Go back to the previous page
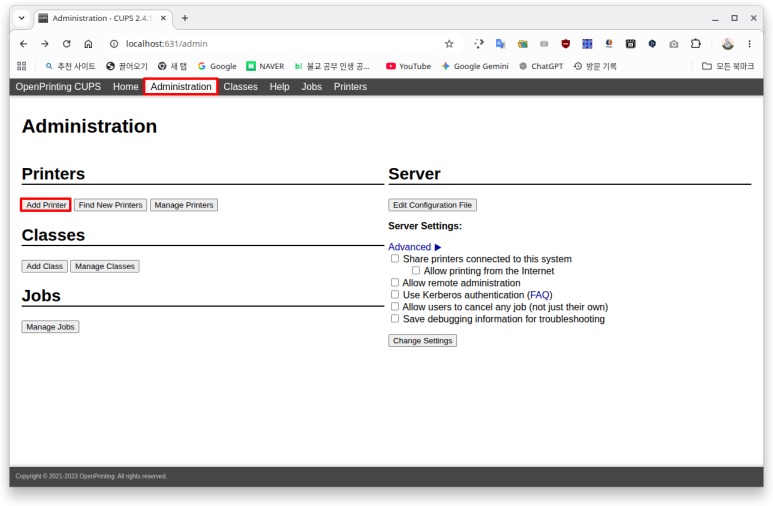The height and width of the screenshot is (506, 773). (x=23, y=44)
